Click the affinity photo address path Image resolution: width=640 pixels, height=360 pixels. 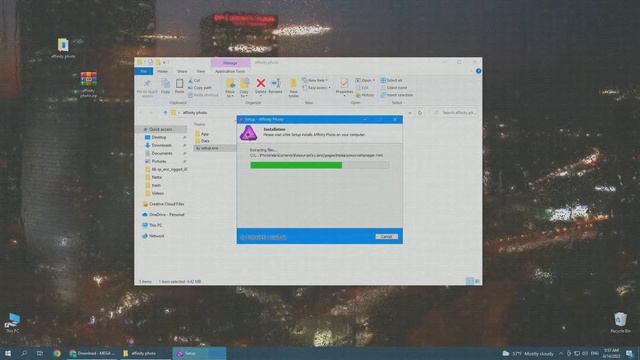pos(195,113)
